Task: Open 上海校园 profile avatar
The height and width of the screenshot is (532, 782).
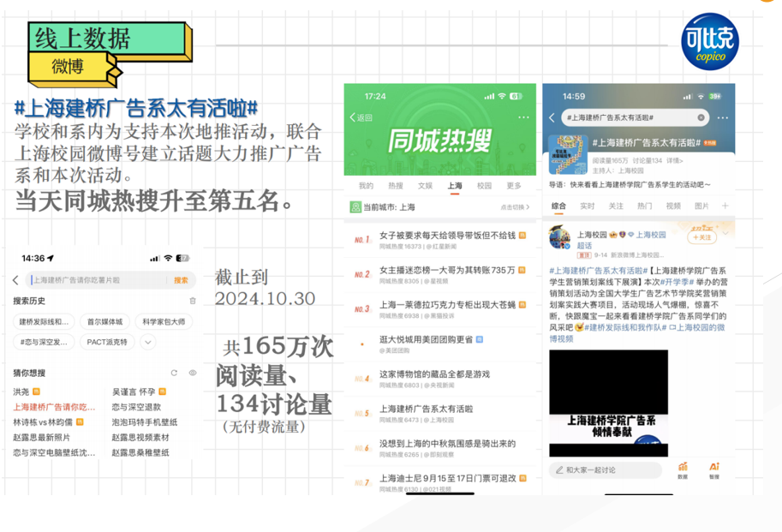Action: pos(559,236)
